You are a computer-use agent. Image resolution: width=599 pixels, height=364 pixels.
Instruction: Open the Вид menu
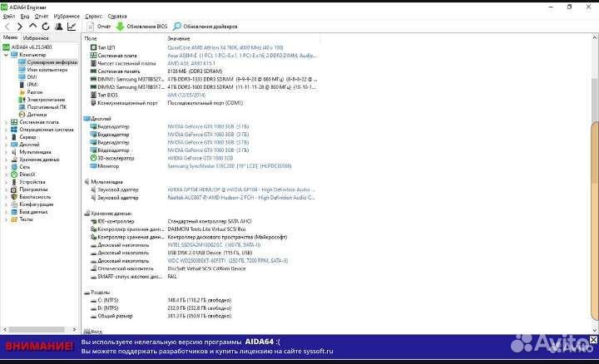pos(25,16)
